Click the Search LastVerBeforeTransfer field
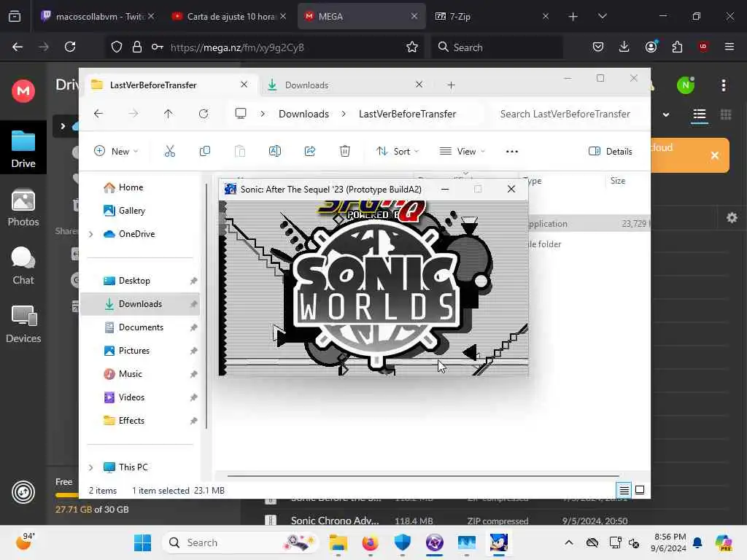 pyautogui.click(x=565, y=114)
